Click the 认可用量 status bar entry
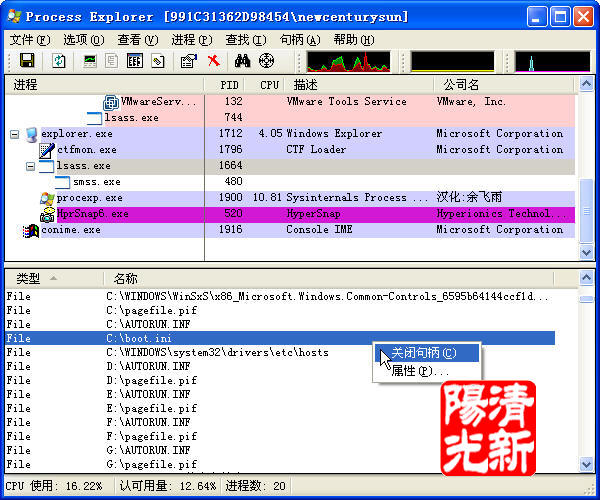The width and height of the screenshot is (600, 500). pyautogui.click(x=168, y=486)
